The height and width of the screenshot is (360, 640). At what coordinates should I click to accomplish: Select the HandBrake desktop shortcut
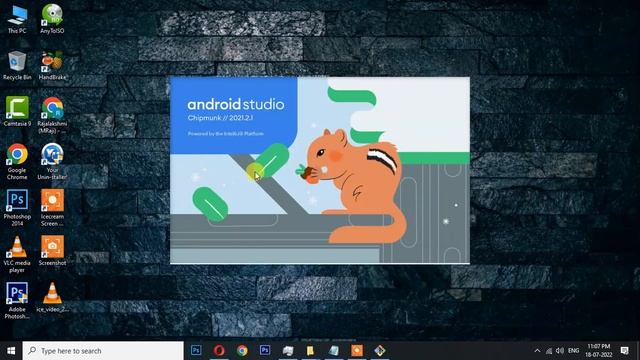pos(52,66)
